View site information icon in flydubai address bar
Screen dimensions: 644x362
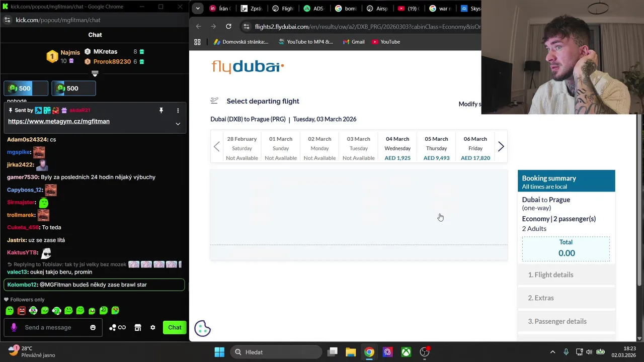pos(246,26)
